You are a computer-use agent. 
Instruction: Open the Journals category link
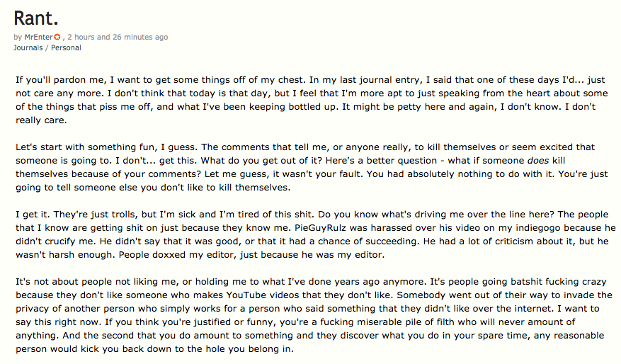click(x=28, y=47)
